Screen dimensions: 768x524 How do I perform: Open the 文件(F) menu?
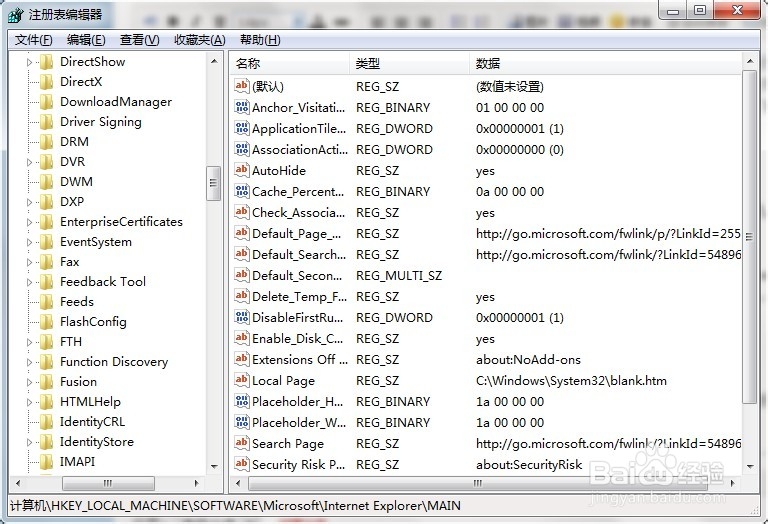[33, 40]
